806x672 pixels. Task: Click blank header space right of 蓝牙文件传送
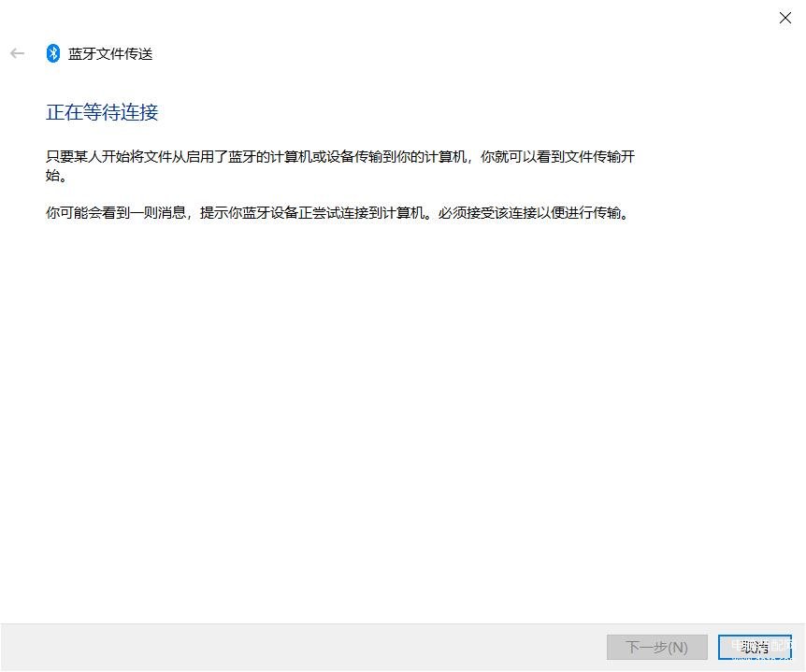pos(463,54)
